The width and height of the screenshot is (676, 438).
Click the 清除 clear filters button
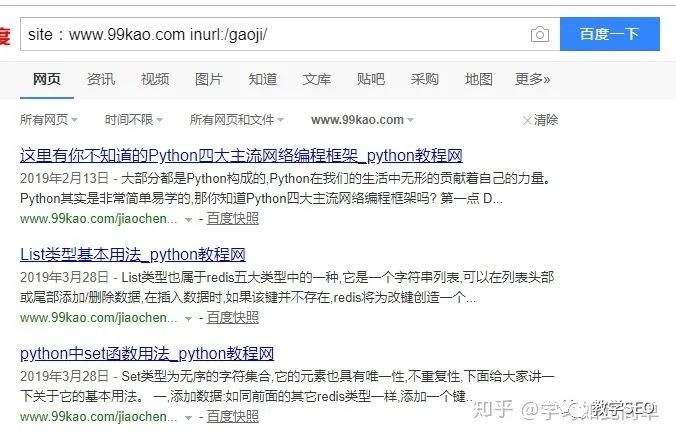coord(540,120)
